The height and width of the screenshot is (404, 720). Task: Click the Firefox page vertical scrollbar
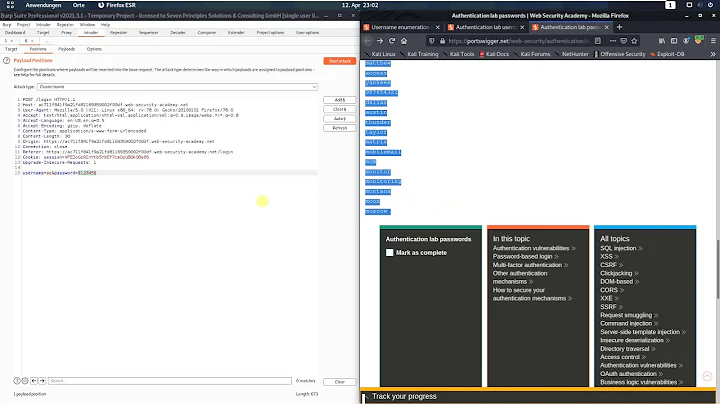[x=718, y=269]
